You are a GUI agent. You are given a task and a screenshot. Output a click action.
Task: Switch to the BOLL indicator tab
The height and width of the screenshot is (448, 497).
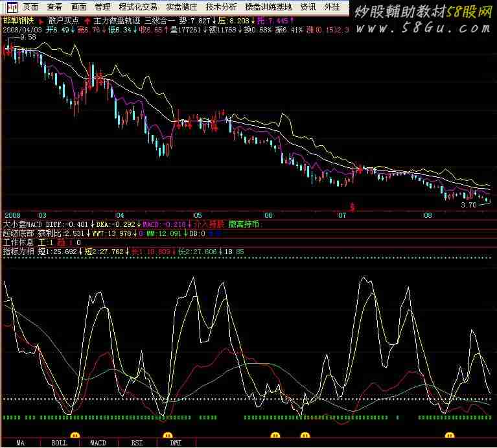click(59, 443)
